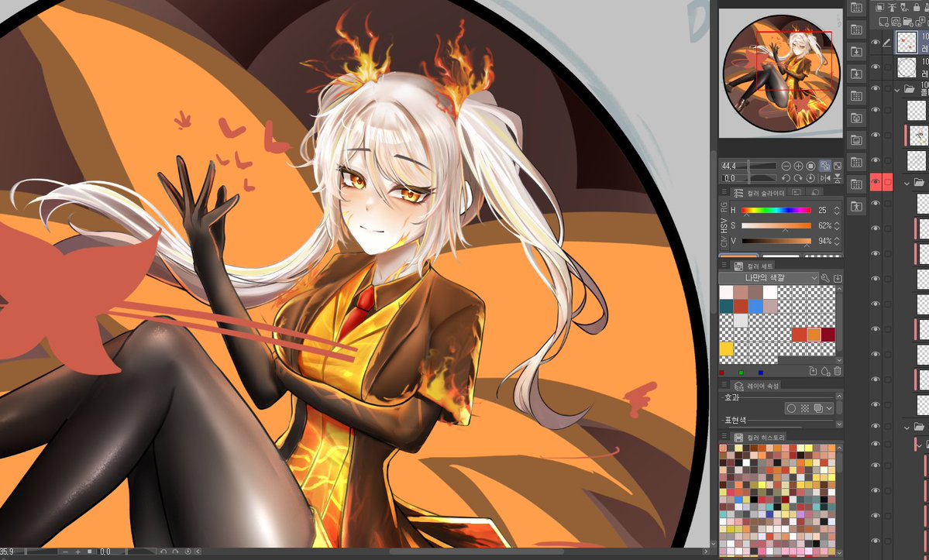929x560 pixels.
Task: Select first swatch in color history
Action: 723,448
